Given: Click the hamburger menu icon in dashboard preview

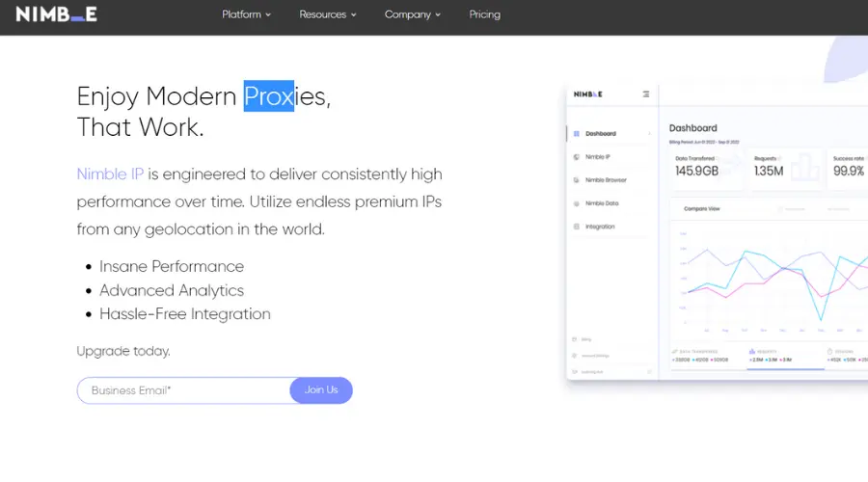Looking at the screenshot, I should coord(646,94).
